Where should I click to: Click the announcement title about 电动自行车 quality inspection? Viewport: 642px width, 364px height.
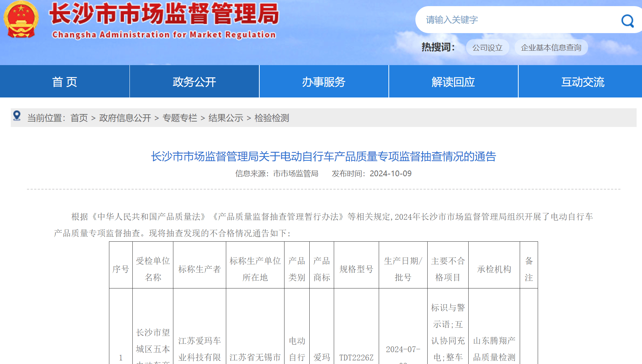pos(322,157)
